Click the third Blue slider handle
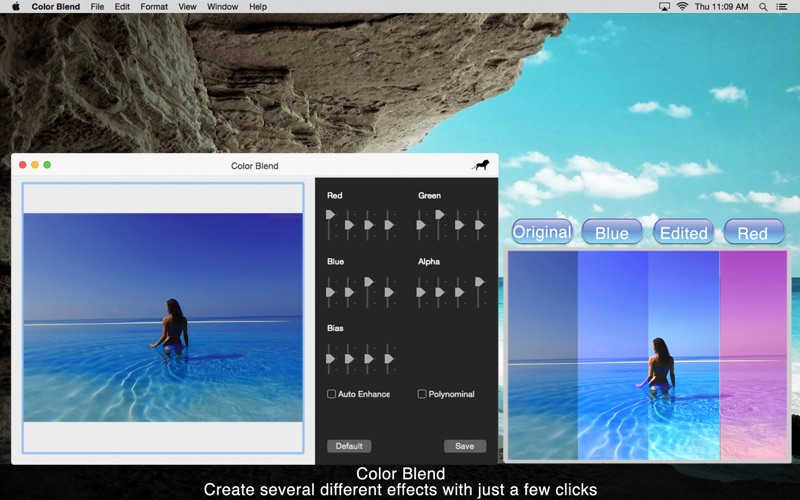Image resolution: width=800 pixels, height=500 pixels. click(x=368, y=282)
